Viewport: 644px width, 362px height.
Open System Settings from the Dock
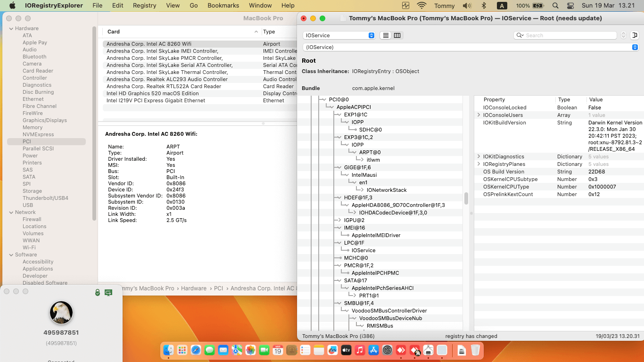[x=388, y=350]
